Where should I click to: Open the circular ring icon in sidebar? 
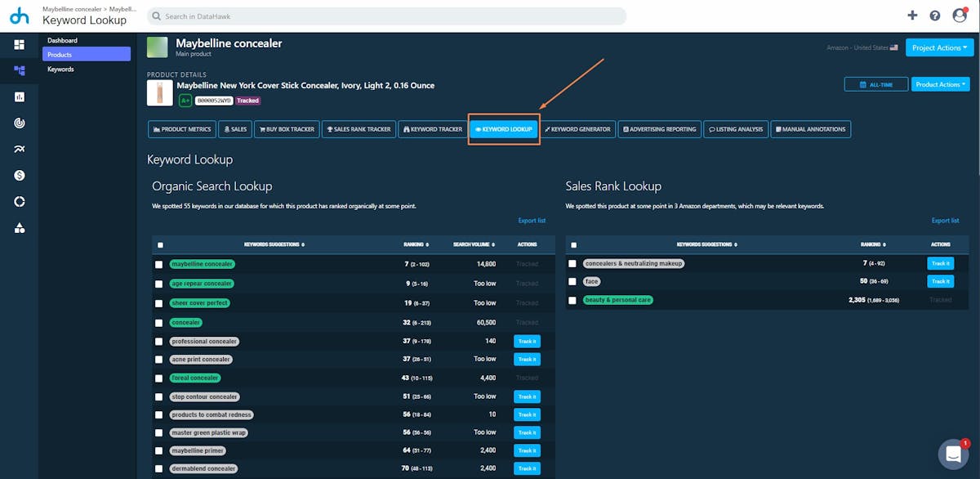[x=19, y=201]
